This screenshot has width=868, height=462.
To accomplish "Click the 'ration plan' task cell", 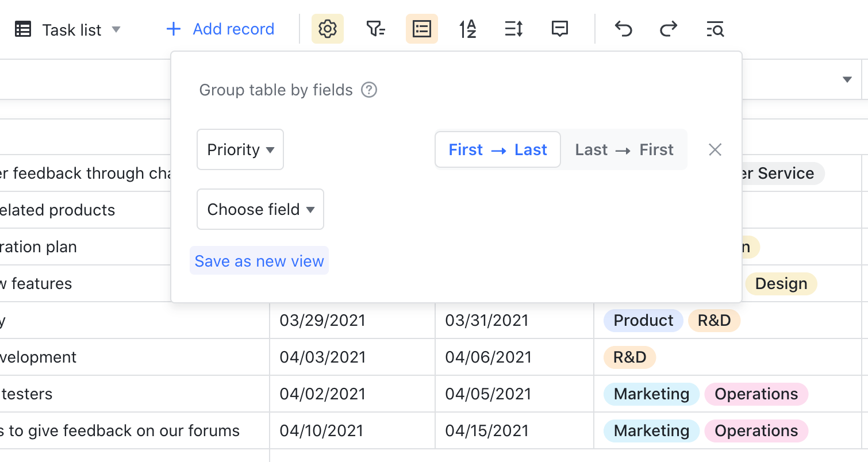I will coord(86,247).
